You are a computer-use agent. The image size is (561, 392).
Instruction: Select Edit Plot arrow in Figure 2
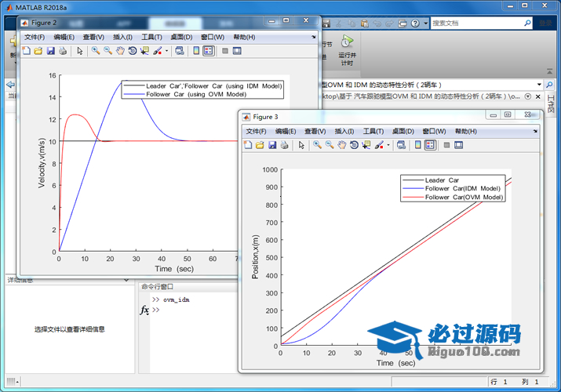pyautogui.click(x=80, y=51)
